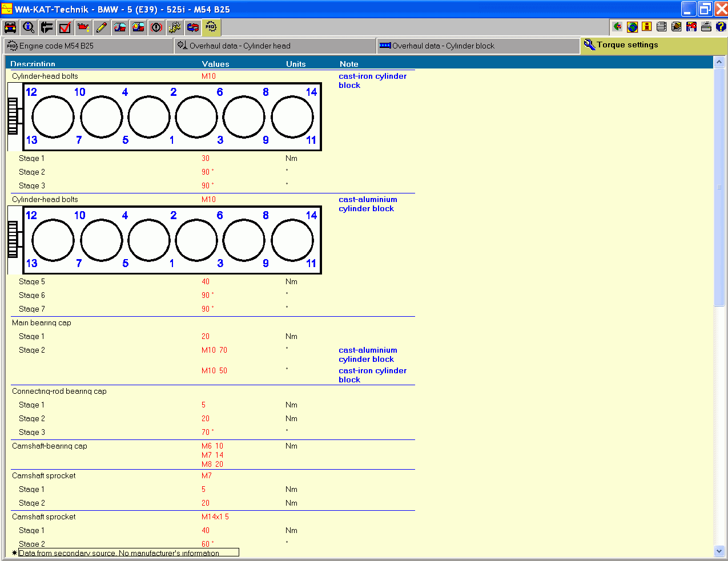728x561 pixels.
Task: Click the yellow gears icon
Action: [x=175, y=27]
